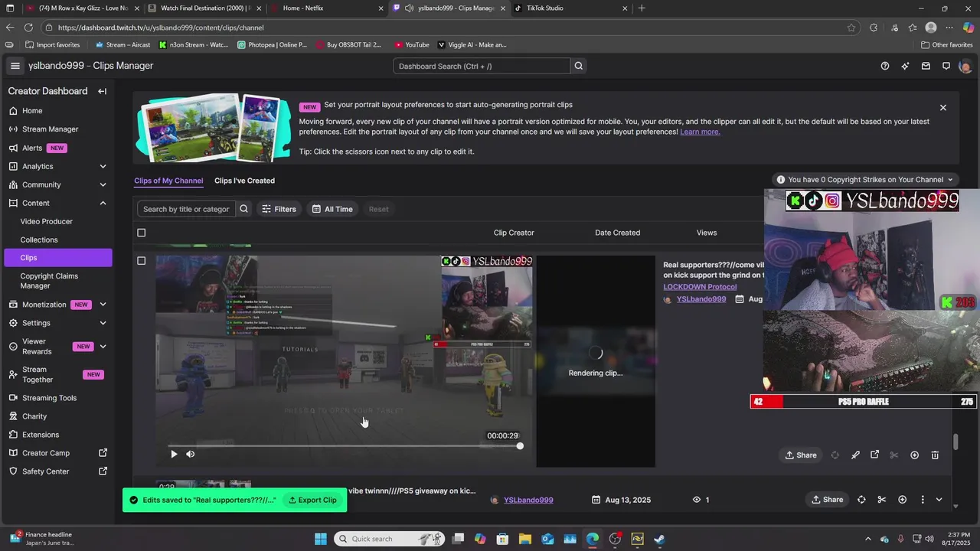Open the Twitch profile avatar menu
This screenshot has width=980, height=551.
(x=965, y=66)
